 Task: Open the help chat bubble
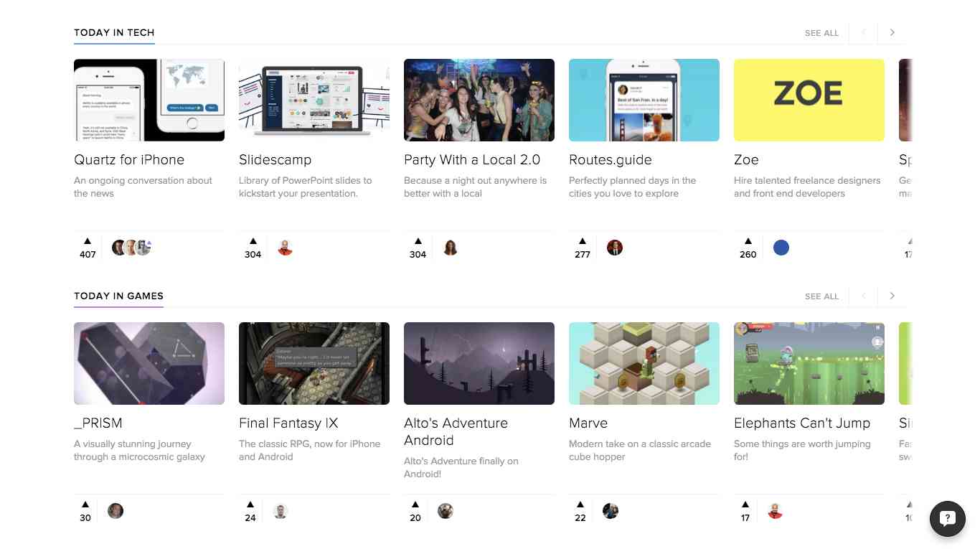(x=947, y=518)
